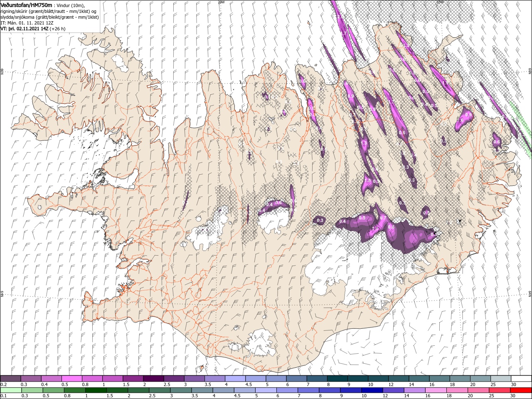
Task: Click the bright red lower swatch starting at 30
Action: pyautogui.click(x=521, y=390)
